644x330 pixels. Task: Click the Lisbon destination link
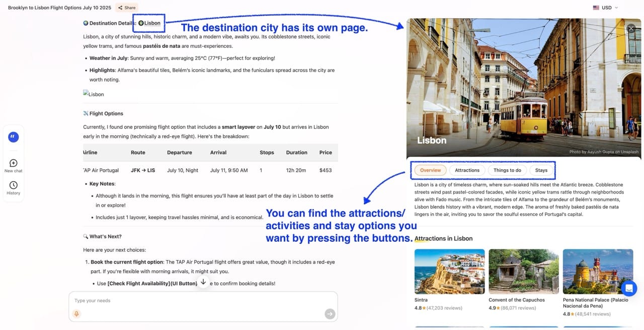(x=150, y=23)
